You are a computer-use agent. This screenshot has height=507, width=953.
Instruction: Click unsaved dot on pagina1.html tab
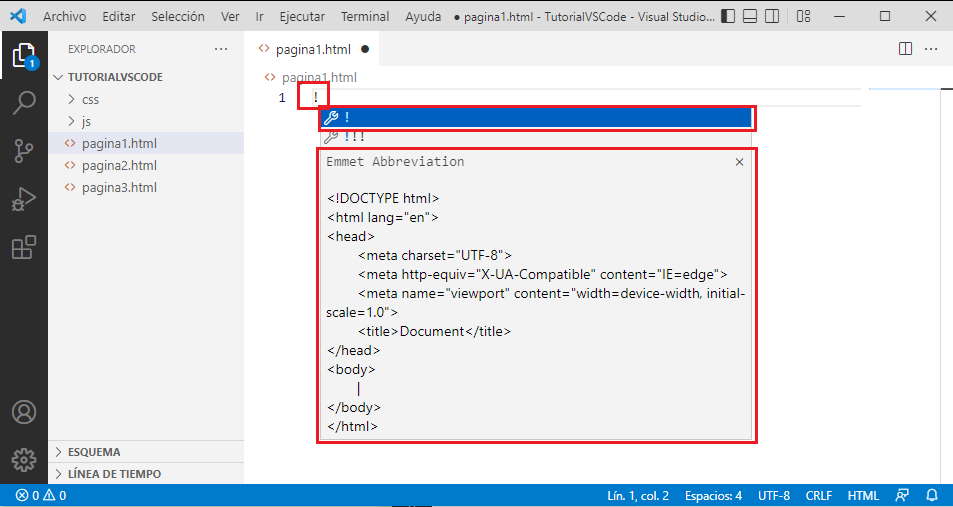[x=365, y=49]
